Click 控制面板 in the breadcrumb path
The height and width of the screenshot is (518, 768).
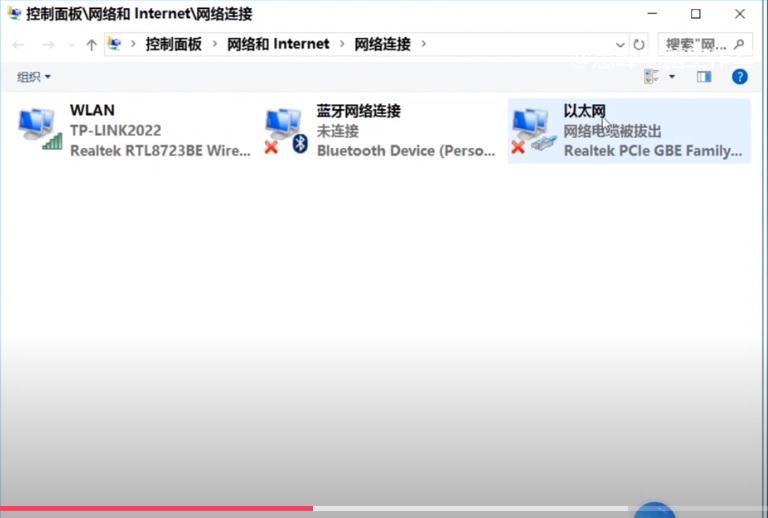(173, 44)
